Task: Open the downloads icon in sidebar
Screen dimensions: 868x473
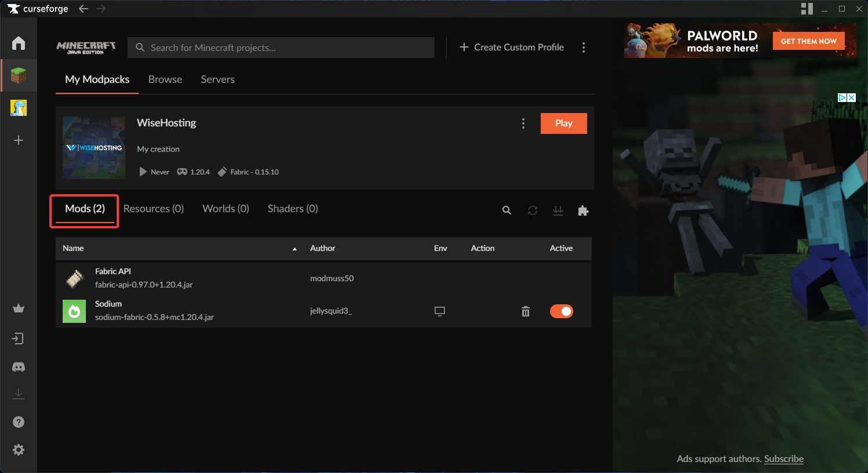Action: pyautogui.click(x=19, y=394)
